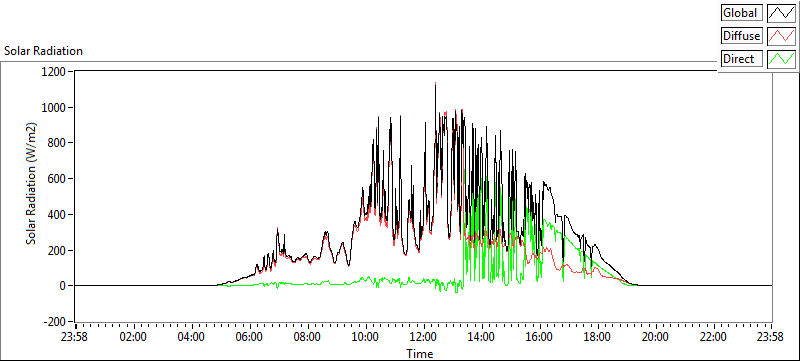Click the 06:00 time axis marker
The image size is (800, 361).
coord(249,337)
